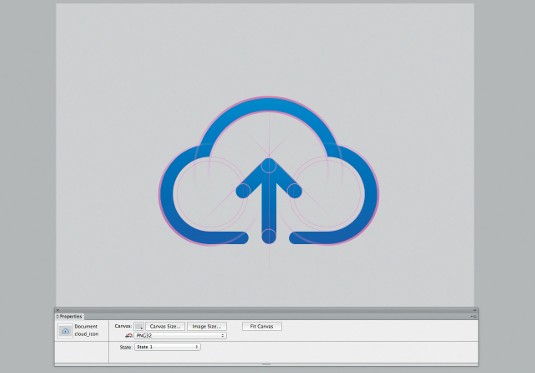Select the left arrowhead end circle
535x373 pixels.
243,191
